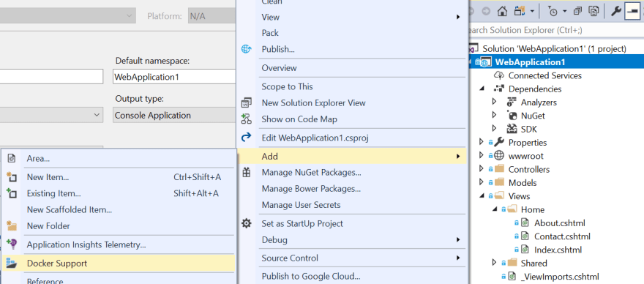Open the Index.cshtml file
Image resolution: width=644 pixels, height=284 pixels.
click(558, 250)
